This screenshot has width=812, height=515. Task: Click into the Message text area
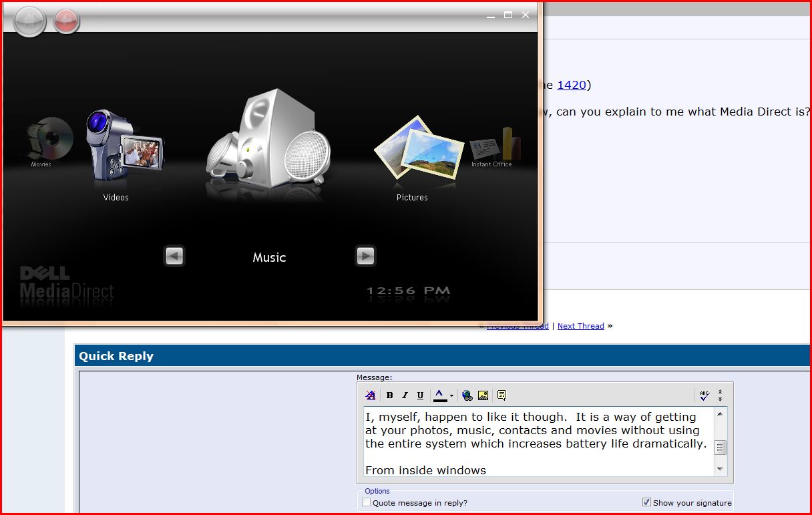(x=538, y=442)
